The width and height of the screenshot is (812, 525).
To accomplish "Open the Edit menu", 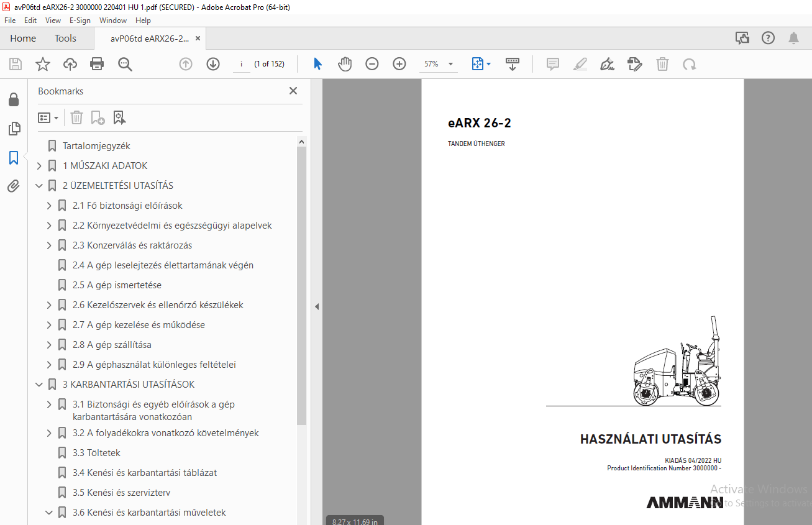I will tap(30, 21).
